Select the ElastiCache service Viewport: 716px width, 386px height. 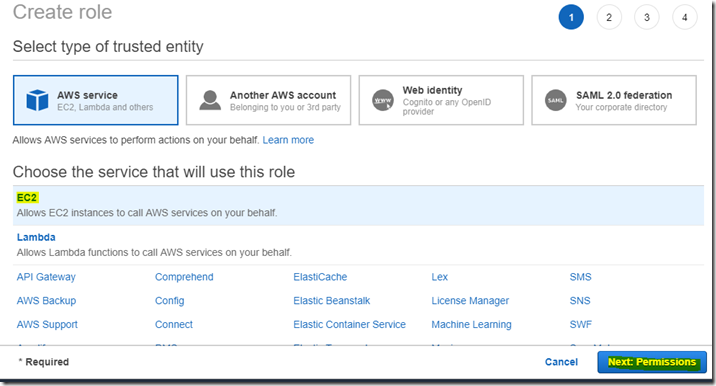pos(320,277)
